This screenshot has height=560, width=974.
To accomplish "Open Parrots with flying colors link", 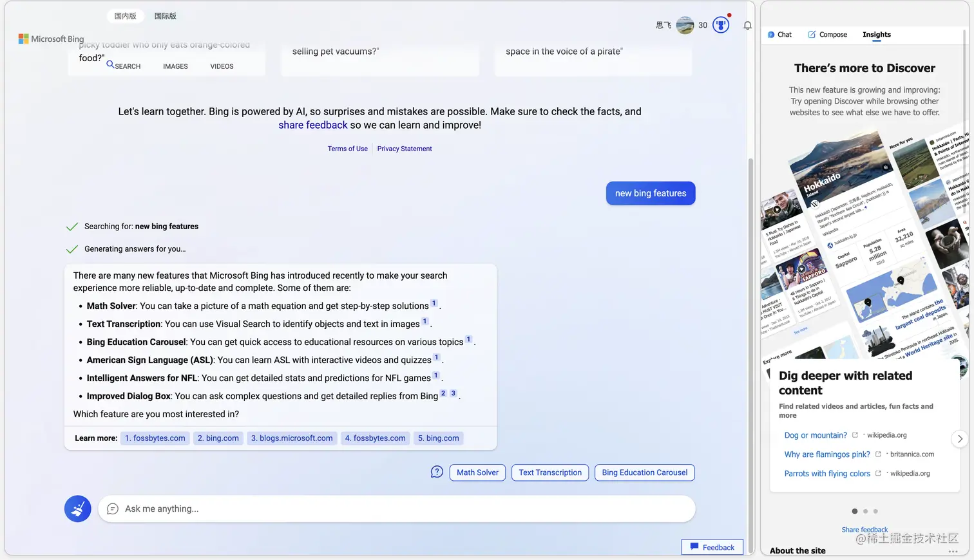I will point(827,474).
